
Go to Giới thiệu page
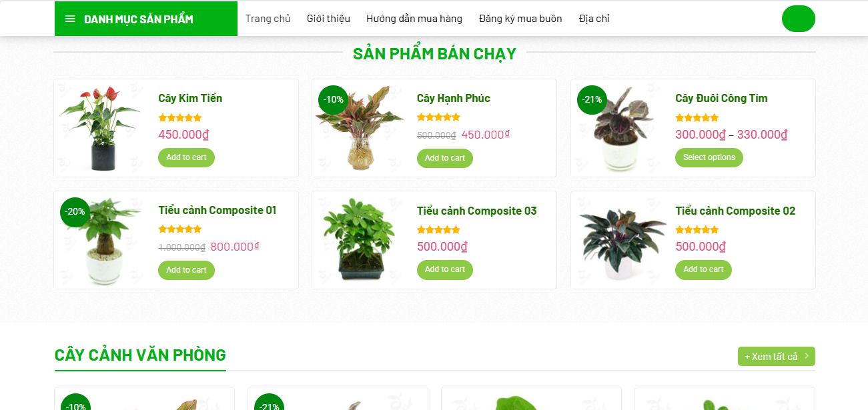click(328, 19)
